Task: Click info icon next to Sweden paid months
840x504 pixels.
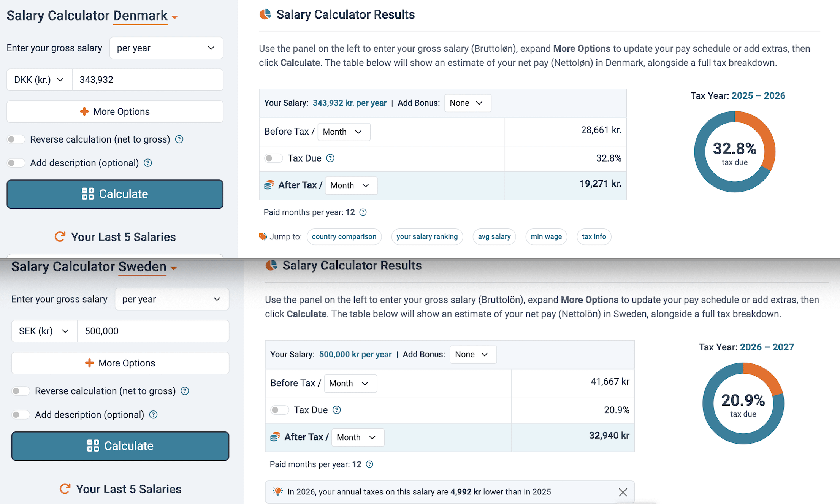Action: click(369, 464)
